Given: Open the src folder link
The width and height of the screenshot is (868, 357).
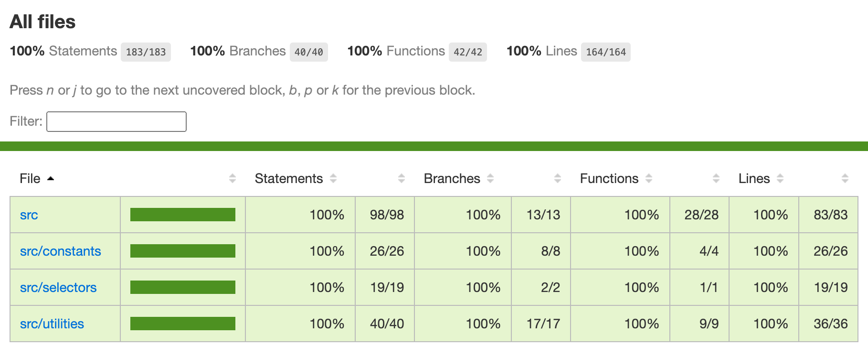Looking at the screenshot, I should tap(29, 215).
